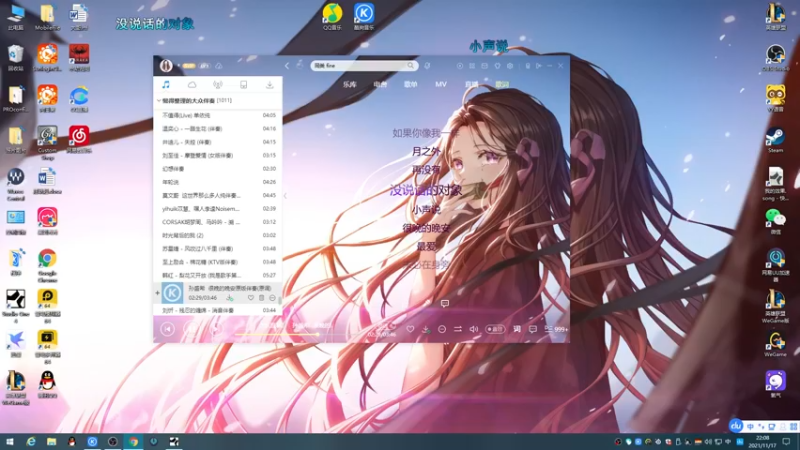
Task: Open the Windows Start menu
Action: [x=9, y=442]
